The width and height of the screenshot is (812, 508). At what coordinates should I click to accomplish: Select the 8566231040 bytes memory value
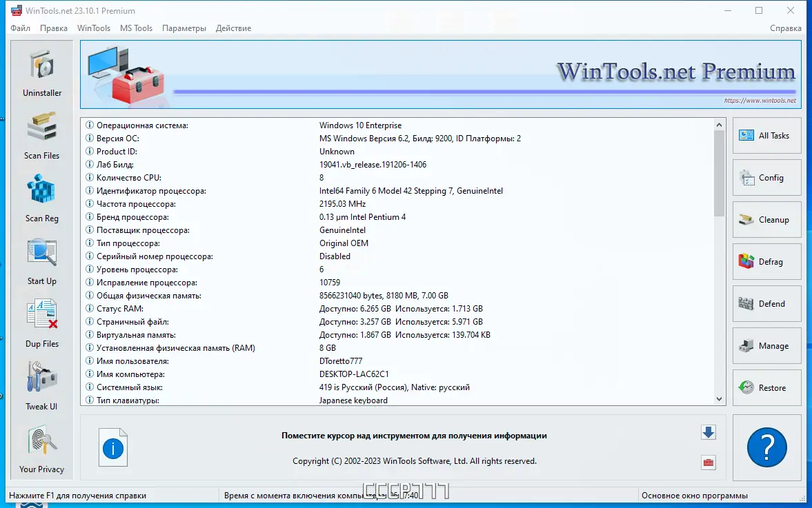(x=384, y=296)
